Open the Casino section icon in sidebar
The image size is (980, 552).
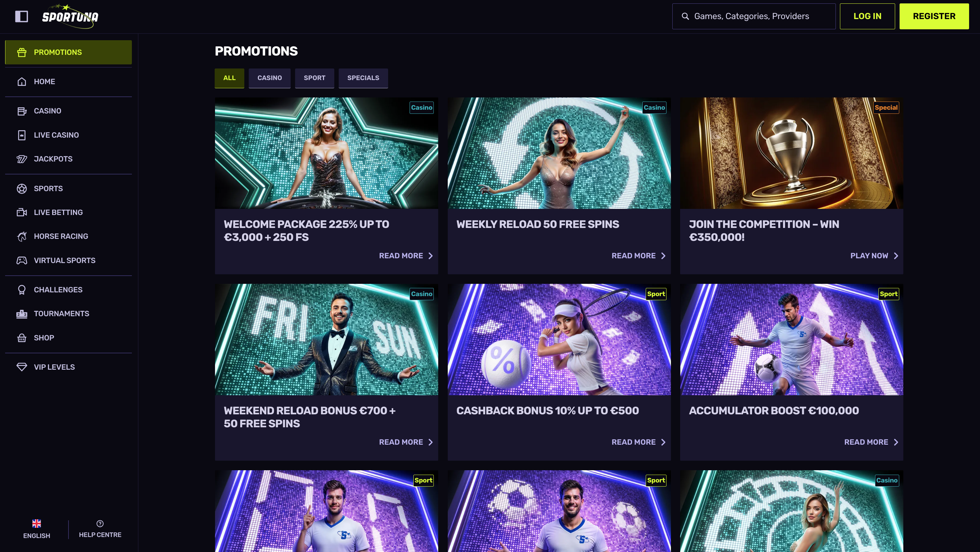[x=22, y=111]
